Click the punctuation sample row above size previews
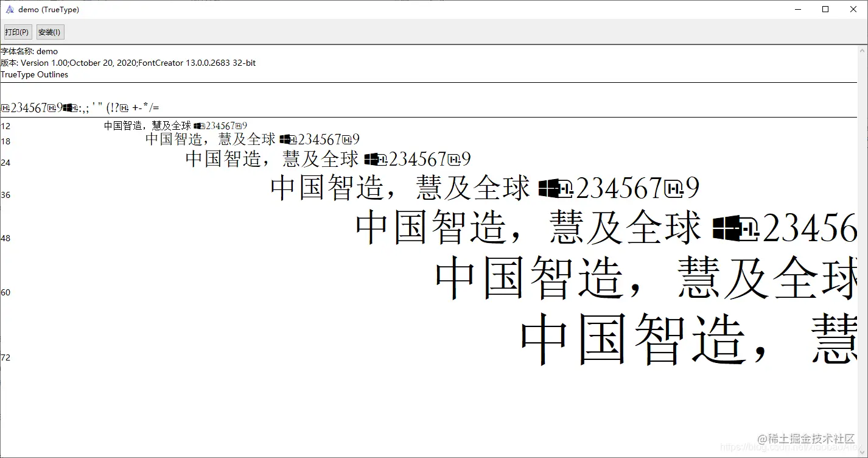Viewport: 868px width, 458px height. tap(79, 107)
